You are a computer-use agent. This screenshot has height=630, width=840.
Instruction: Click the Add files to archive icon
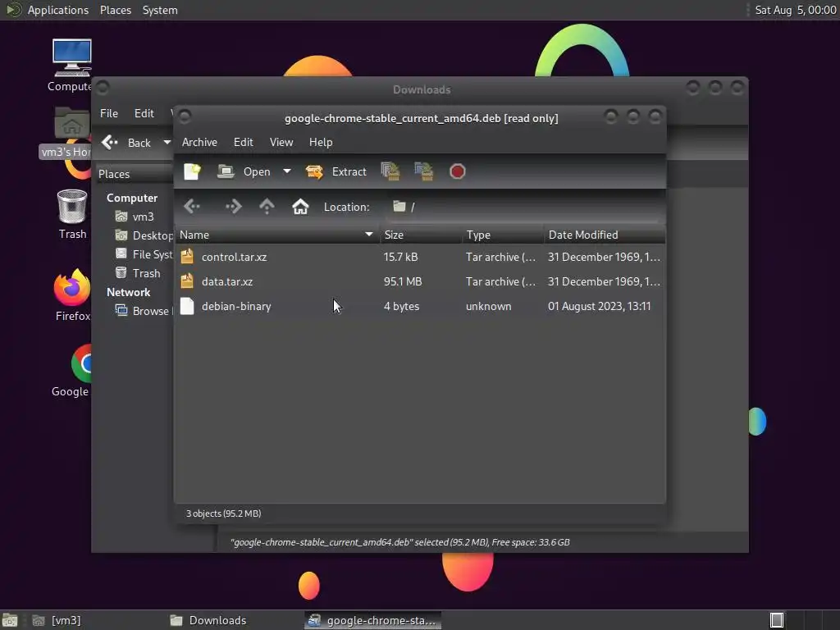(390, 171)
